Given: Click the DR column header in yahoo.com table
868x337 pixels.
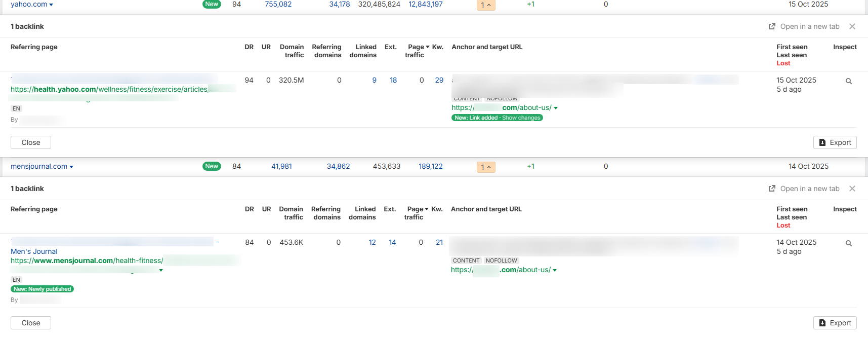Looking at the screenshot, I should coord(249,47).
